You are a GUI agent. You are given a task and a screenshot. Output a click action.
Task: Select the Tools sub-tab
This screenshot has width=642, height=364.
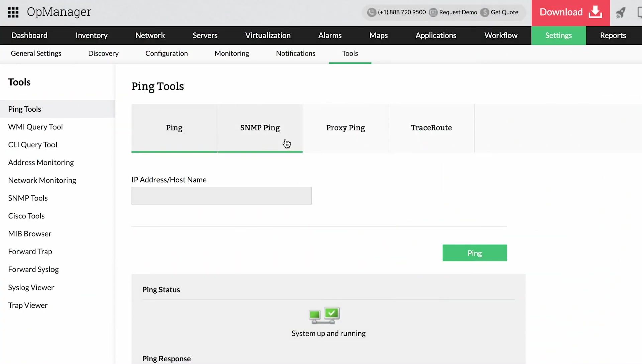350,53
